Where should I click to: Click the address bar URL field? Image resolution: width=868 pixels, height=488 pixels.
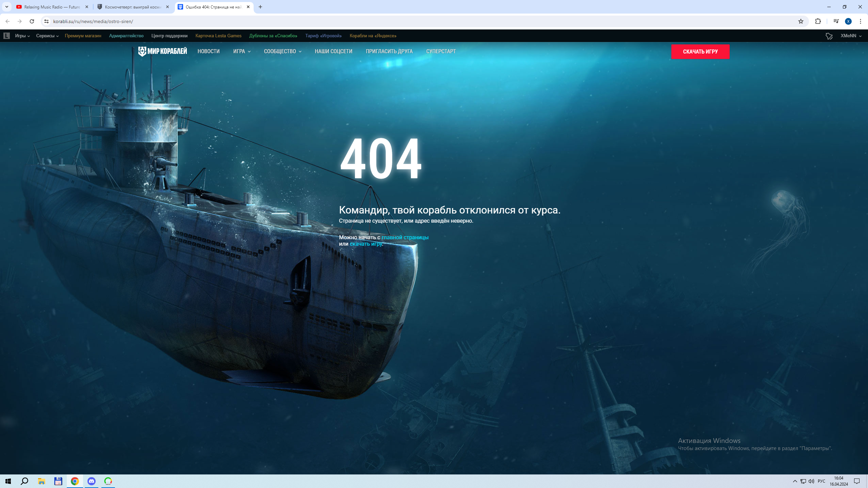click(420, 21)
